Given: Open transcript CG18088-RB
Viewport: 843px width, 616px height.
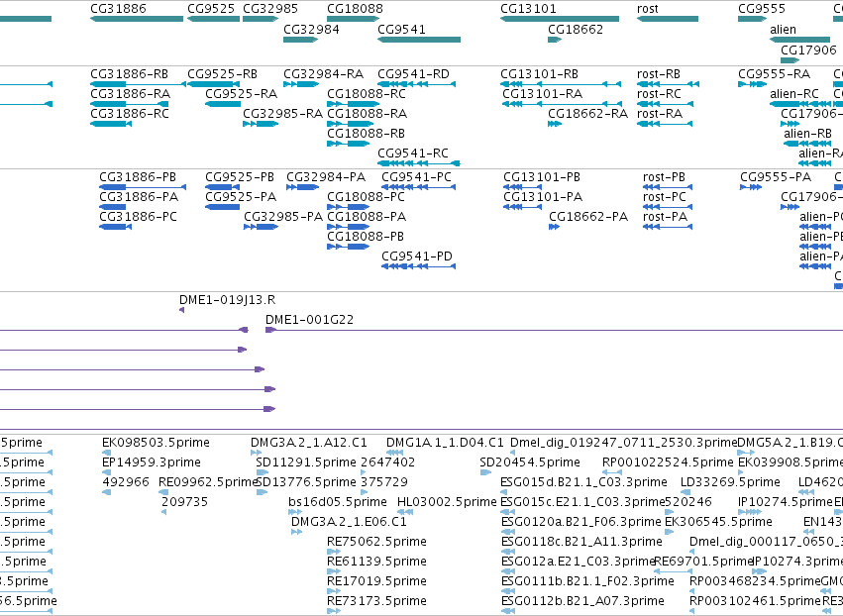Looking at the screenshot, I should point(366,134).
